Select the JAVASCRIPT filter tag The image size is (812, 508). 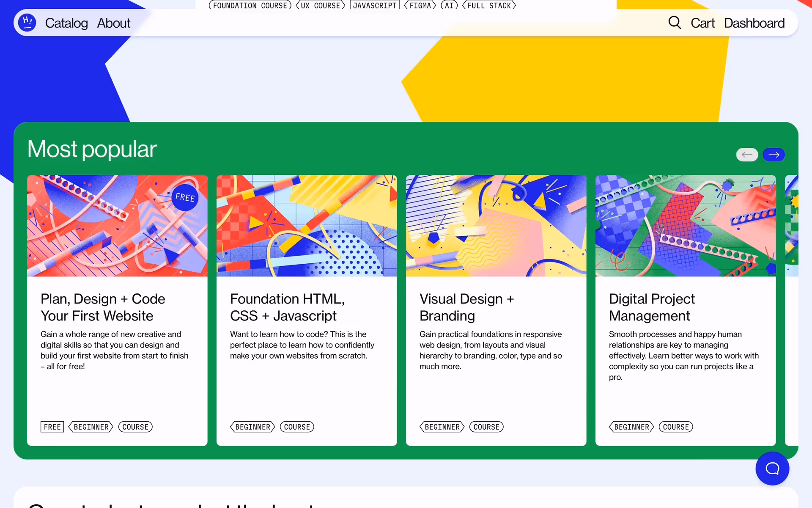[375, 6]
